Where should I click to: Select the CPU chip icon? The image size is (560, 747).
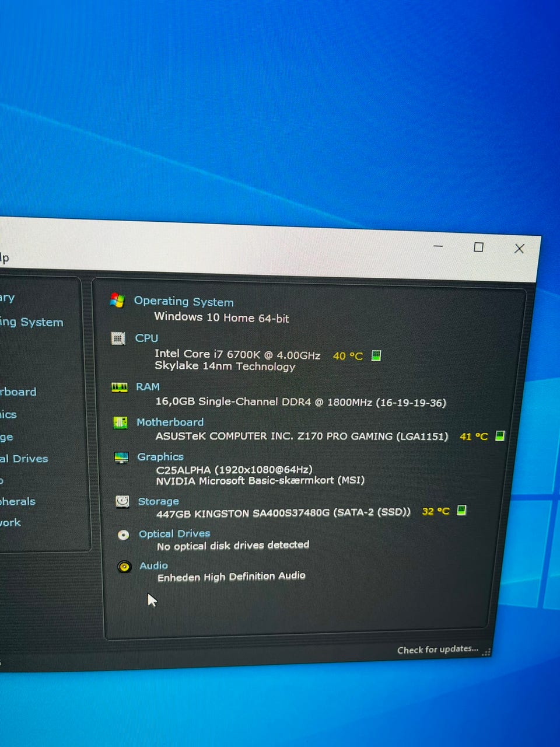click(118, 338)
